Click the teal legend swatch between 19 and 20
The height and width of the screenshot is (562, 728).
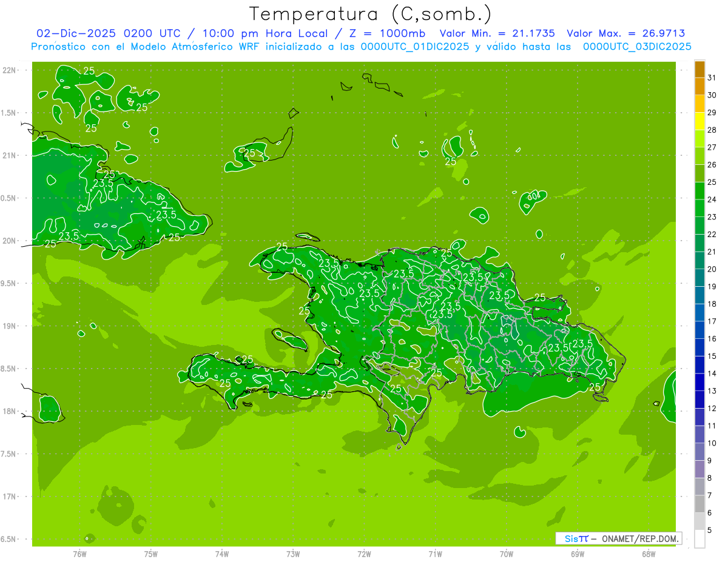coord(699,278)
